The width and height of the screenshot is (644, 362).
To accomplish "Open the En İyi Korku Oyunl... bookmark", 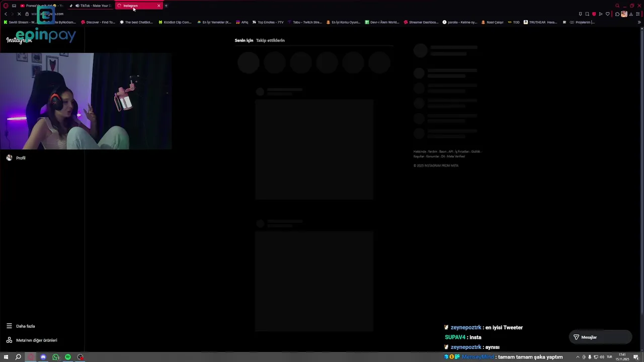I will (x=344, y=22).
